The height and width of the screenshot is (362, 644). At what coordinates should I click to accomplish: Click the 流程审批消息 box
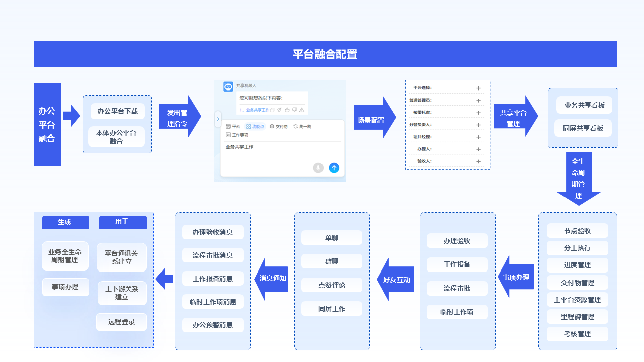tap(213, 255)
